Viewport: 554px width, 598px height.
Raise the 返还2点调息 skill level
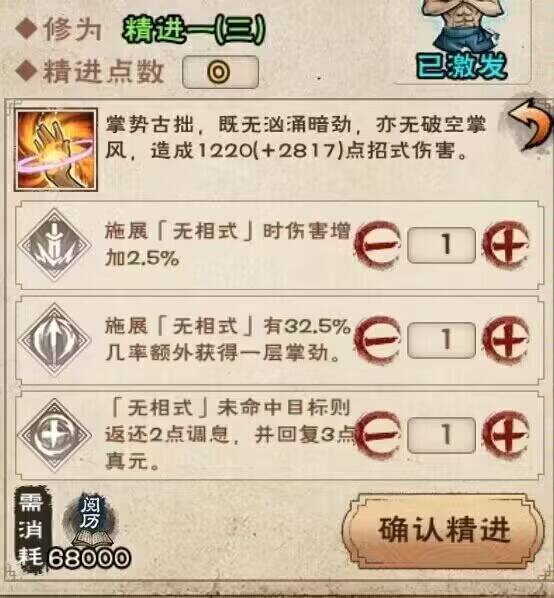(506, 434)
